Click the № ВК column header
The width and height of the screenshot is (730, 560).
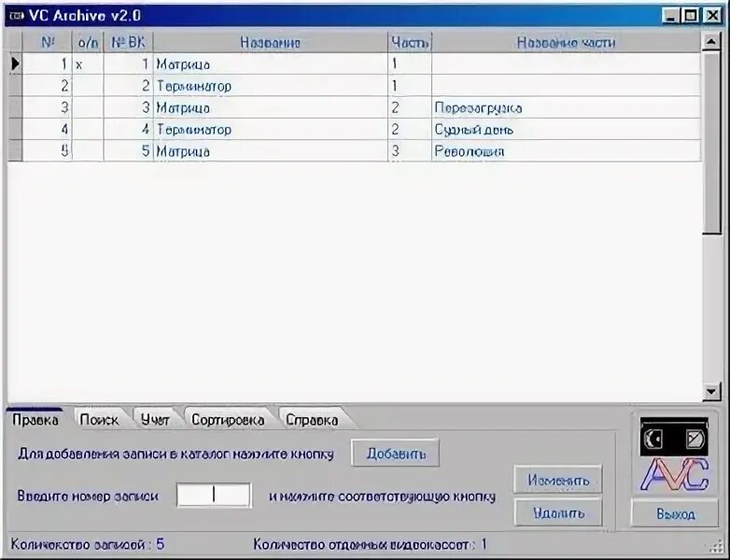128,42
